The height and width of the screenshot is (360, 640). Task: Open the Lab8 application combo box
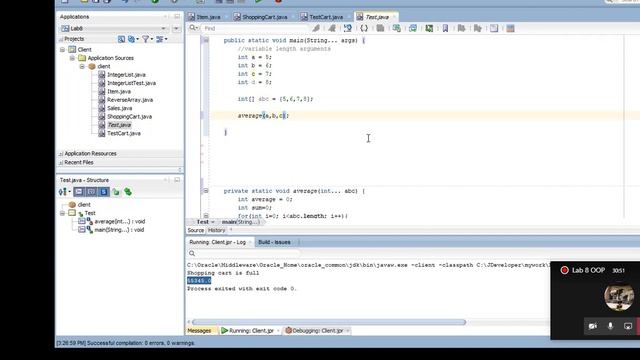[x=114, y=28]
